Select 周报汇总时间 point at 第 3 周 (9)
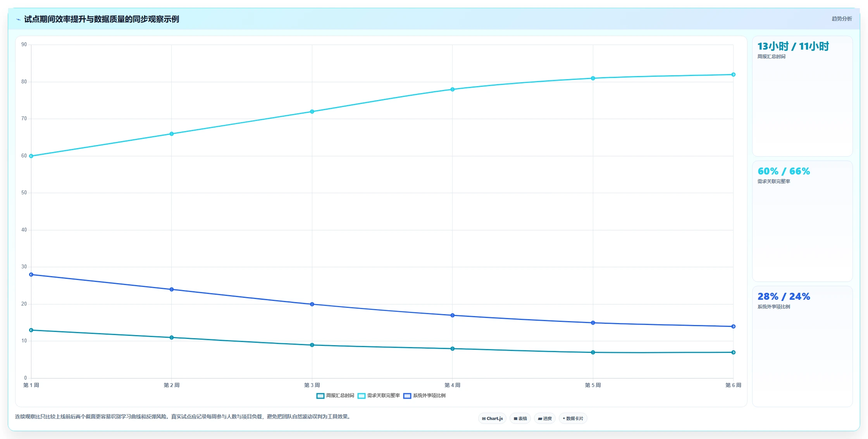The image size is (868, 439). coord(312,345)
